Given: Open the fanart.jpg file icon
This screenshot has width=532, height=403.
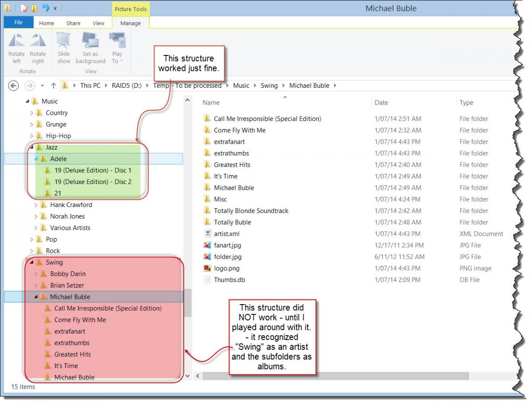Looking at the screenshot, I should pos(207,245).
